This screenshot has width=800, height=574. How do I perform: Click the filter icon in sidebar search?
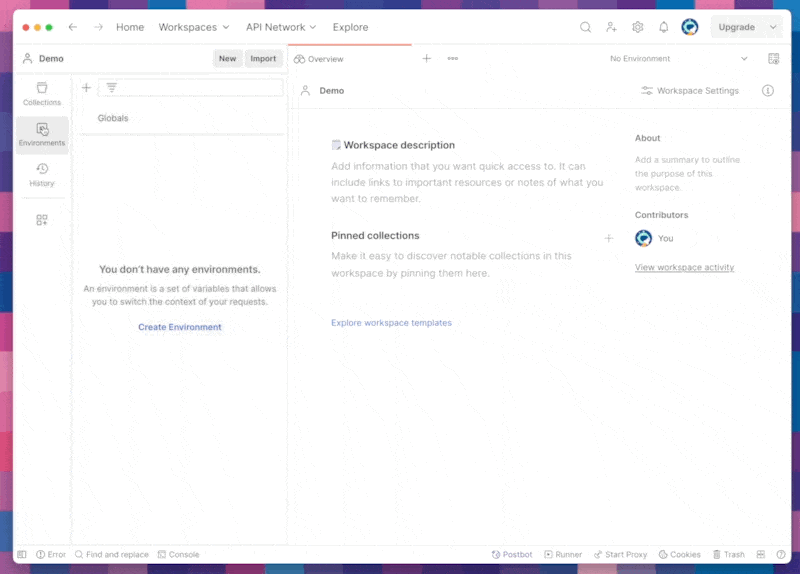click(111, 88)
